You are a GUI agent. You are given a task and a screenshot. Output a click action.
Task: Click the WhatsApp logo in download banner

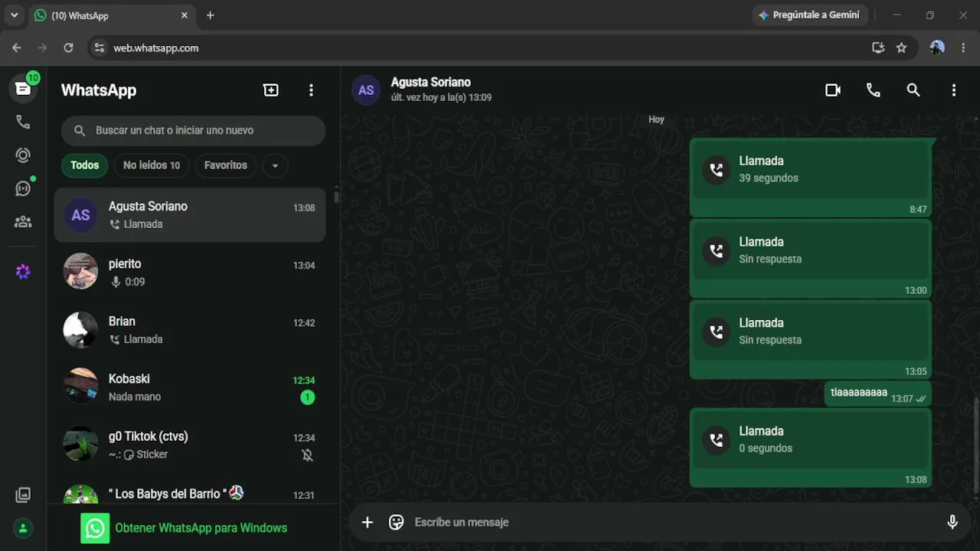click(95, 528)
